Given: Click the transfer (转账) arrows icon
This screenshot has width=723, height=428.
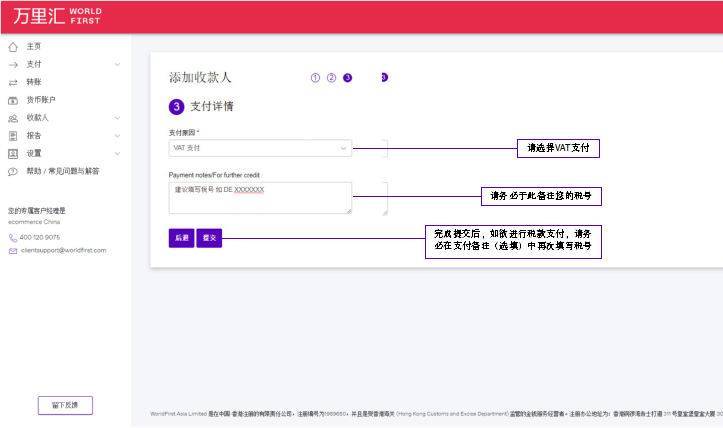Looking at the screenshot, I should tap(13, 82).
